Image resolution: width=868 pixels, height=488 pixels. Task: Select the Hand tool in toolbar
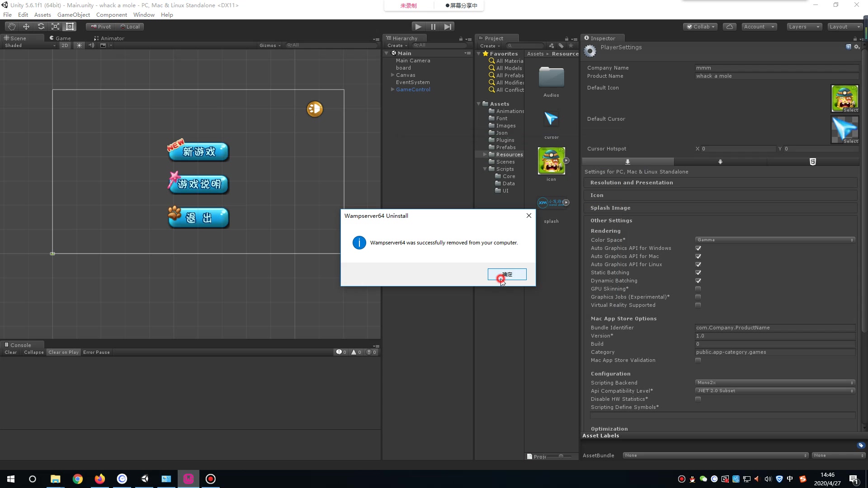click(12, 27)
